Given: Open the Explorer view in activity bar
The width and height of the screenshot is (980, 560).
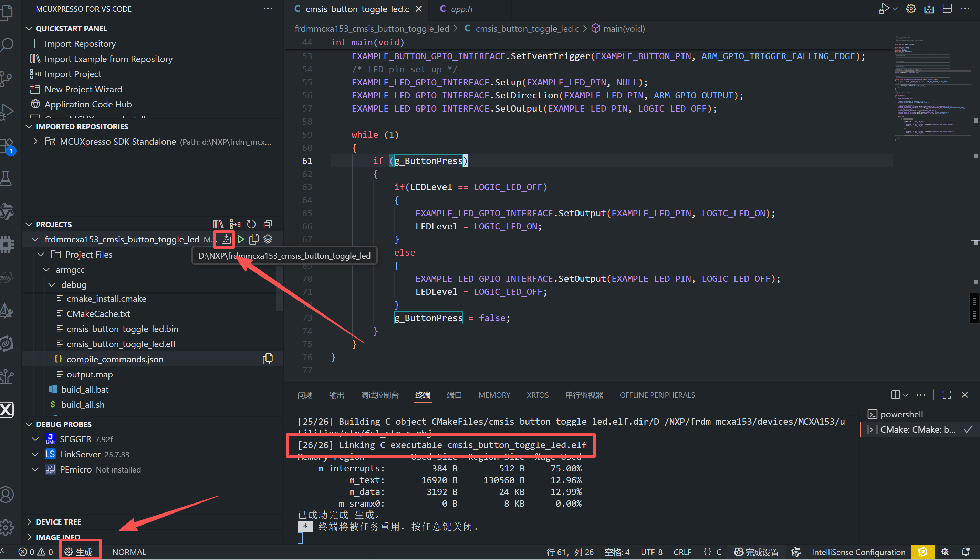Looking at the screenshot, I should point(6,12).
